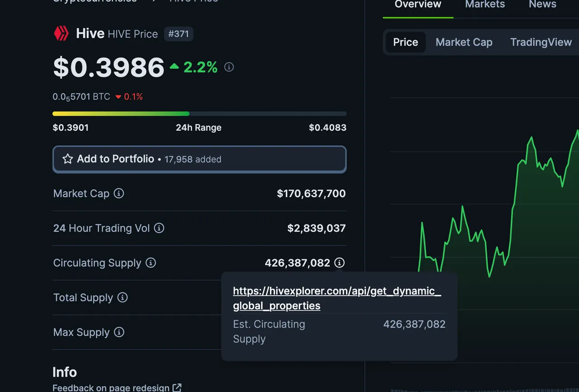This screenshot has width=579, height=392.
Task: Click the Total Supply label
Action: [83, 298]
